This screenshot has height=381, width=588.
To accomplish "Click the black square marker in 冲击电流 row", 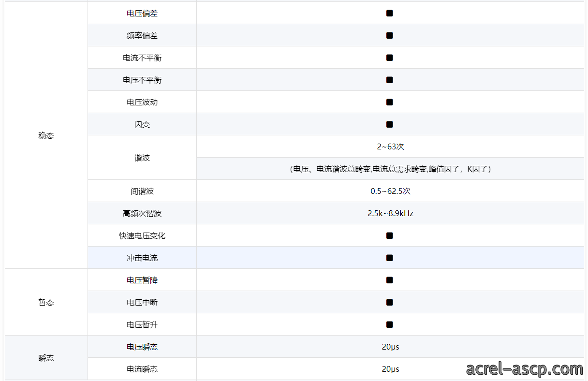I will click(389, 258).
